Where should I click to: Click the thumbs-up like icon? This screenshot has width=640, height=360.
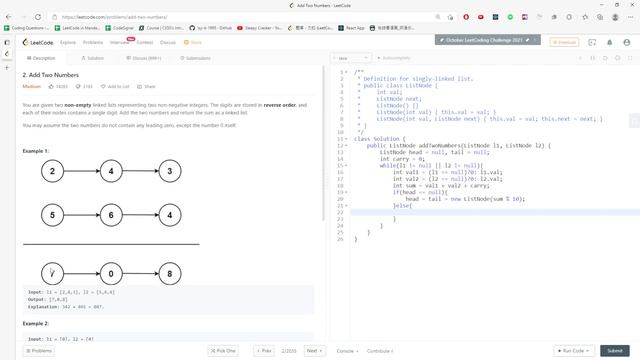(51, 87)
